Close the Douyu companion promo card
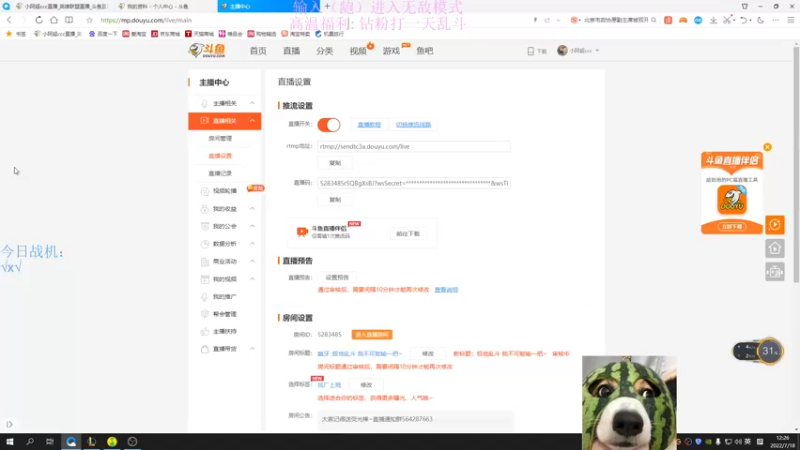Screen dimensions: 800x450 (x=767, y=147)
